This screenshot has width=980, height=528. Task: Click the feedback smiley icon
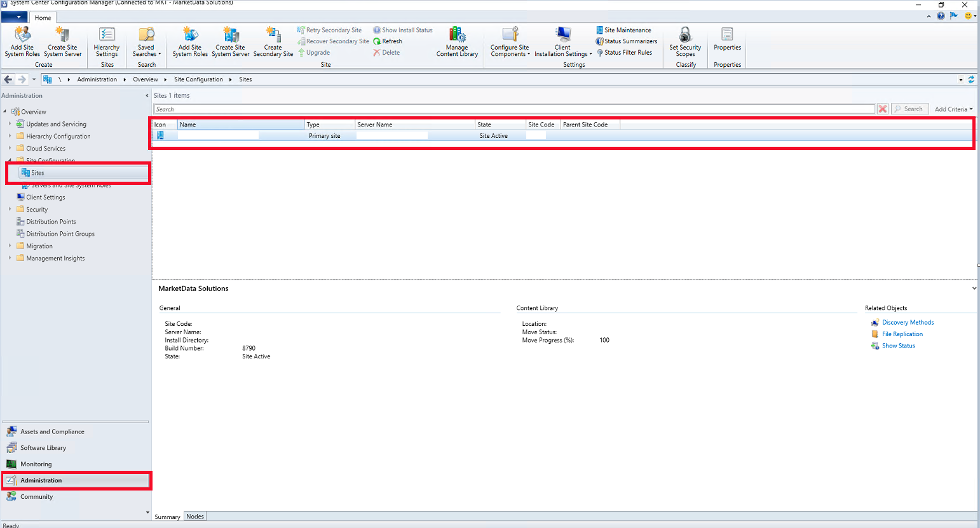tap(969, 16)
